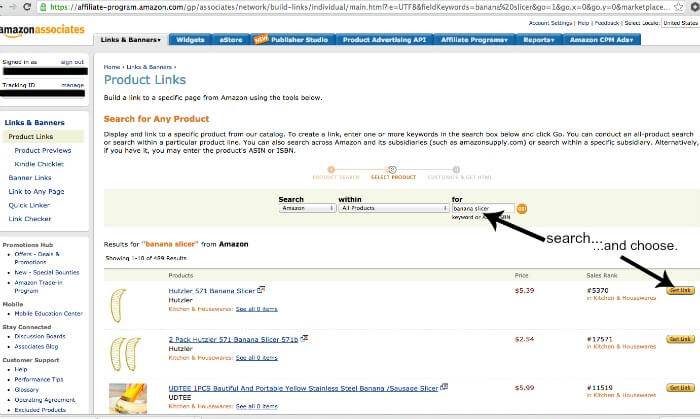Image resolution: width=700 pixels, height=419 pixels.
Task: Open the Publisher Studio tab
Action: [x=292, y=40]
